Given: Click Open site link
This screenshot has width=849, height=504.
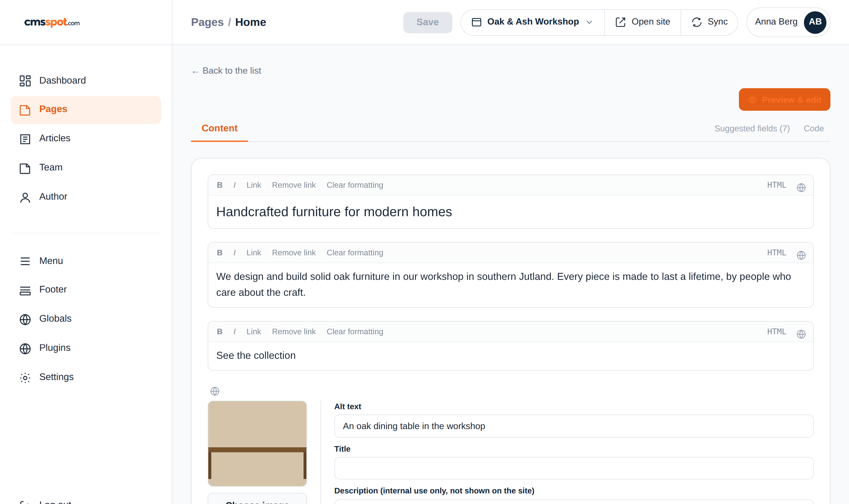Looking at the screenshot, I should pos(642,22).
